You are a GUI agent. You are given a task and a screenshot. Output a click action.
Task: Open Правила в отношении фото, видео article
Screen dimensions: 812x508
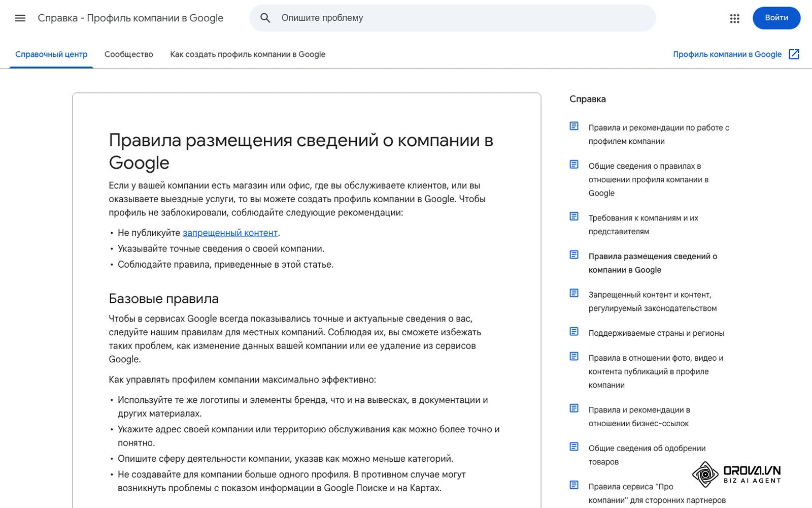pos(656,372)
